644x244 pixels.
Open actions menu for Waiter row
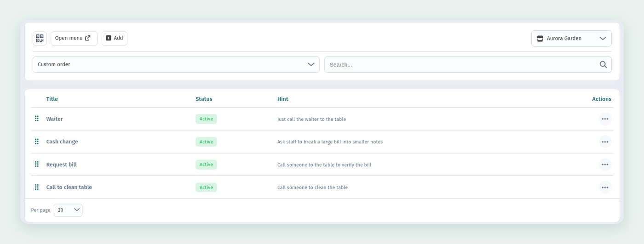click(605, 119)
